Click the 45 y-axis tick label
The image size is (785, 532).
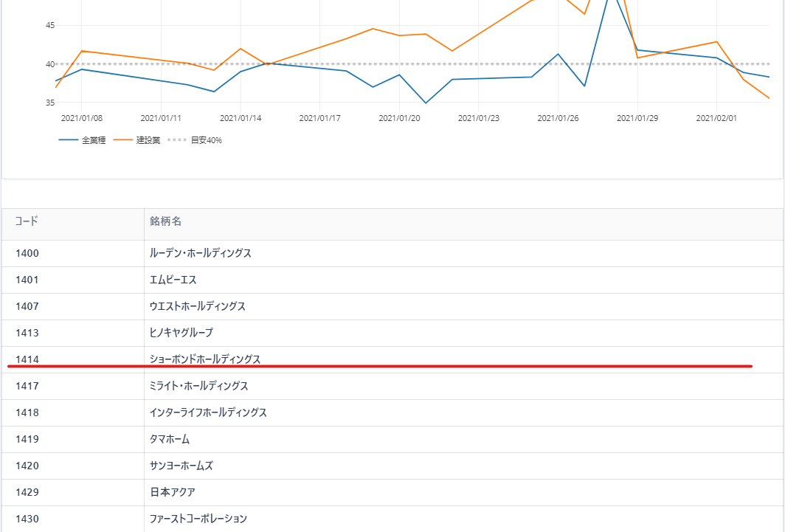coord(50,26)
